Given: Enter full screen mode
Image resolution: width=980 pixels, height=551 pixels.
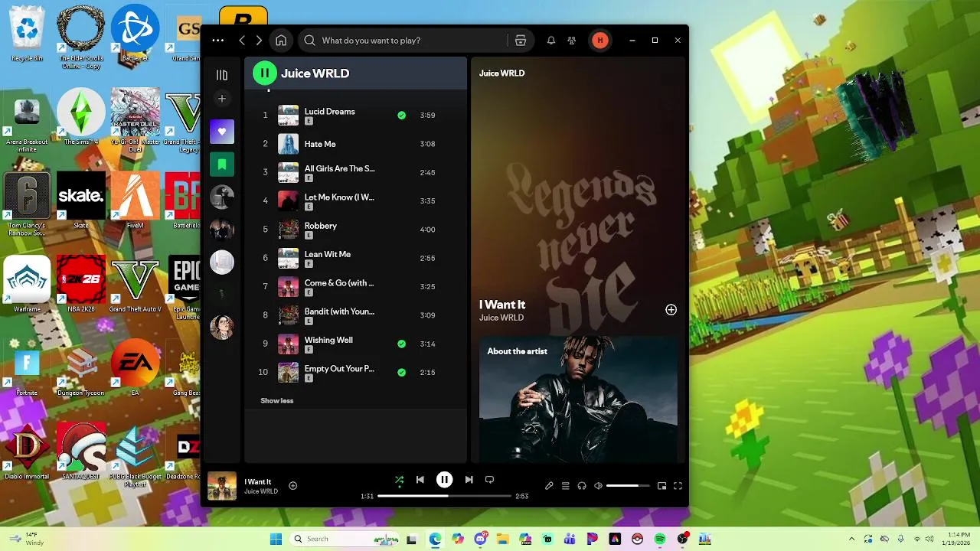Looking at the screenshot, I should pos(678,486).
